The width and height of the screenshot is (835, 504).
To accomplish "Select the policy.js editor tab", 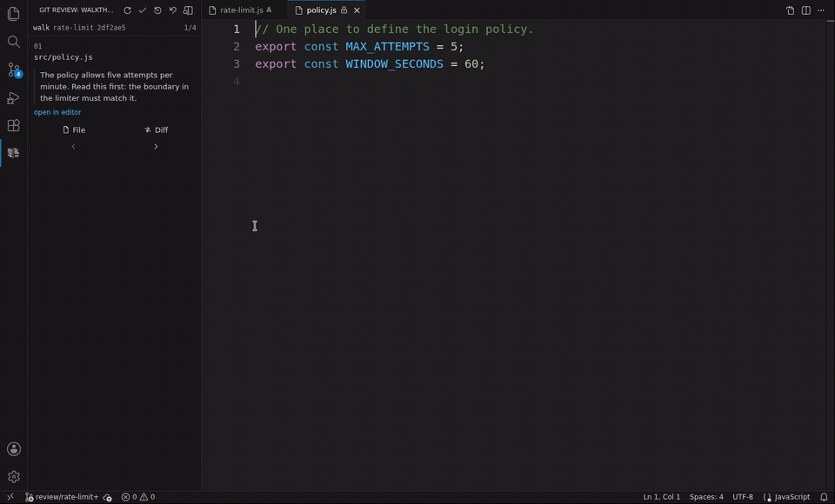I will click(x=326, y=10).
